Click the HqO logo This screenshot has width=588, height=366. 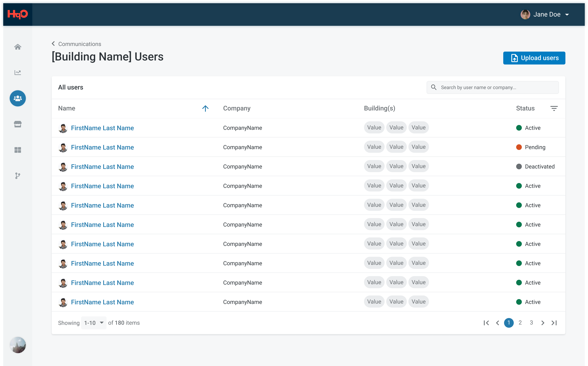[17, 14]
